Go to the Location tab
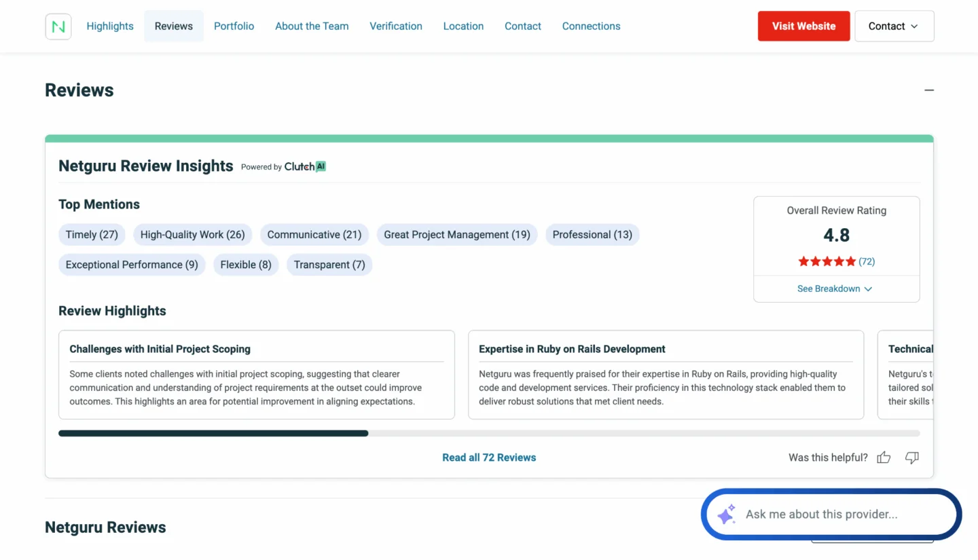Image resolution: width=978 pixels, height=560 pixels. tap(463, 26)
